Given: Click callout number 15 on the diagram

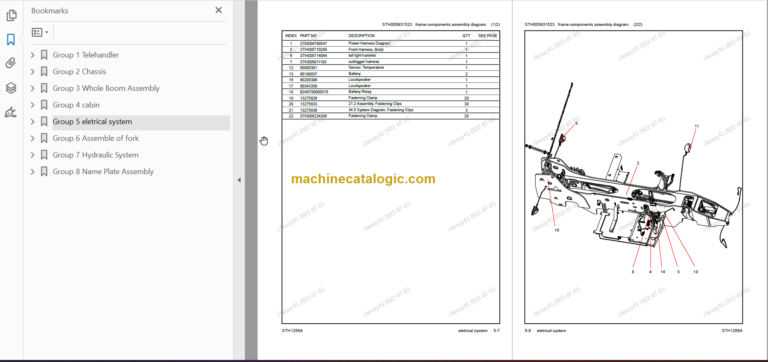Looking at the screenshot, I should (x=556, y=230).
